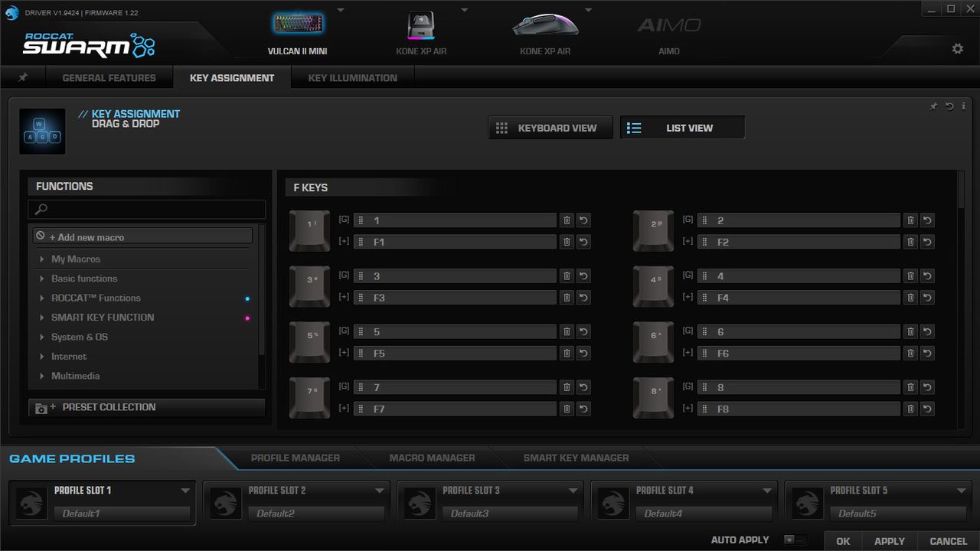Select the F3 assignment row

[455, 297]
